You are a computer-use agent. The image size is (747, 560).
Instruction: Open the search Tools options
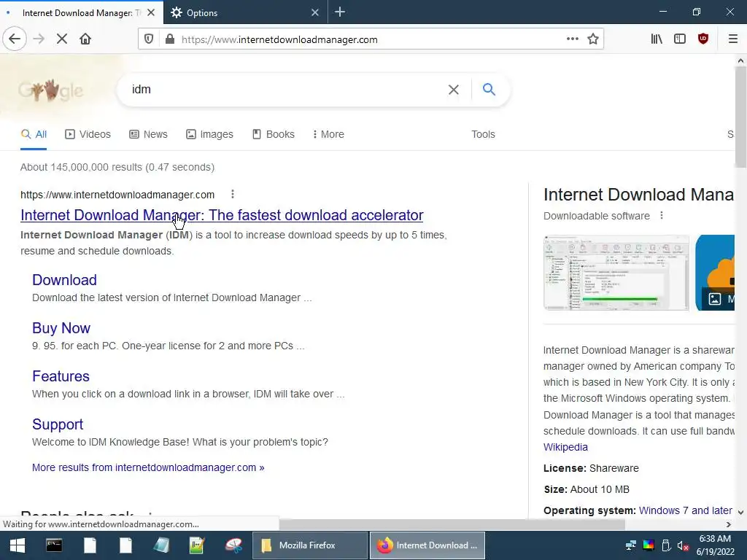click(483, 134)
